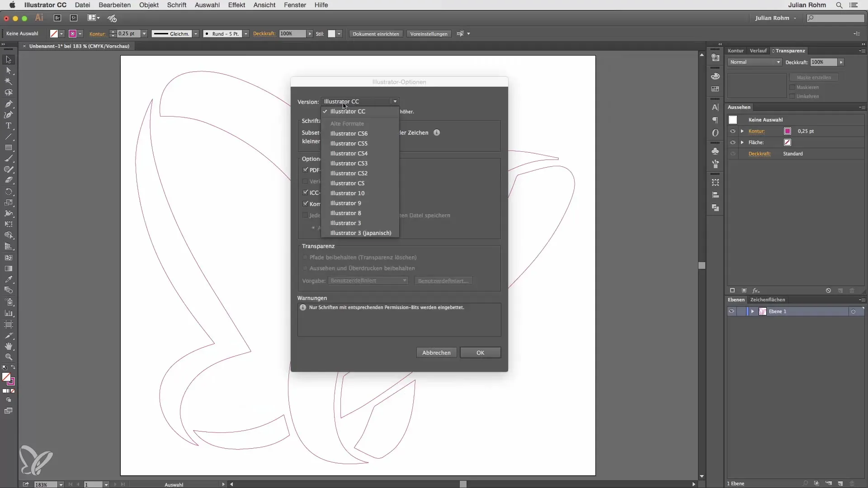Select the Scale tool
This screenshot has height=488, width=868.
click(9, 202)
